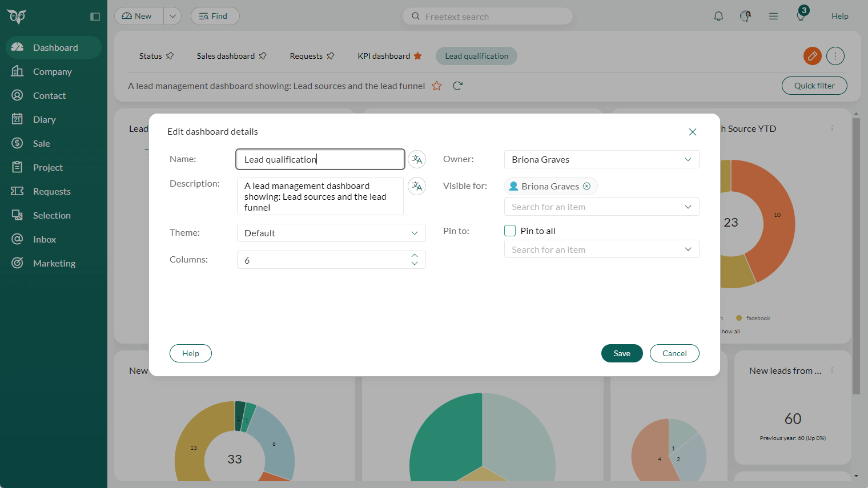Open the tips lightbulb with badge 3
This screenshot has height=488, width=868.
click(x=801, y=16)
